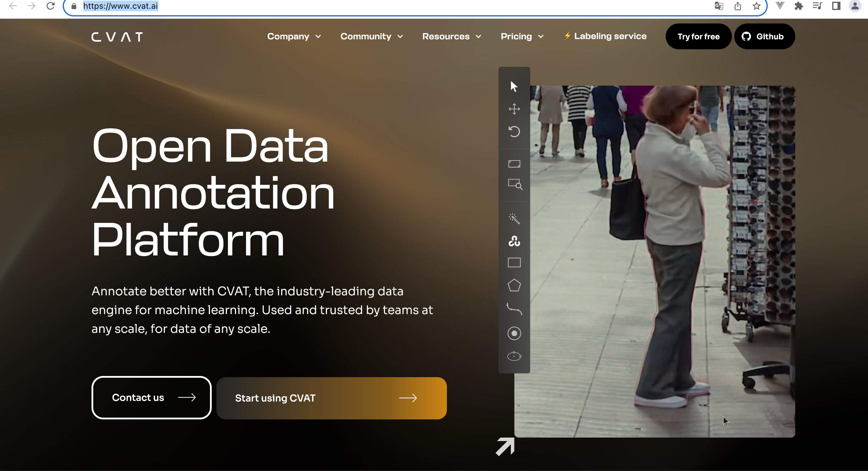The image size is (868, 471).
Task: Expand the Company dropdown menu
Action: point(294,36)
